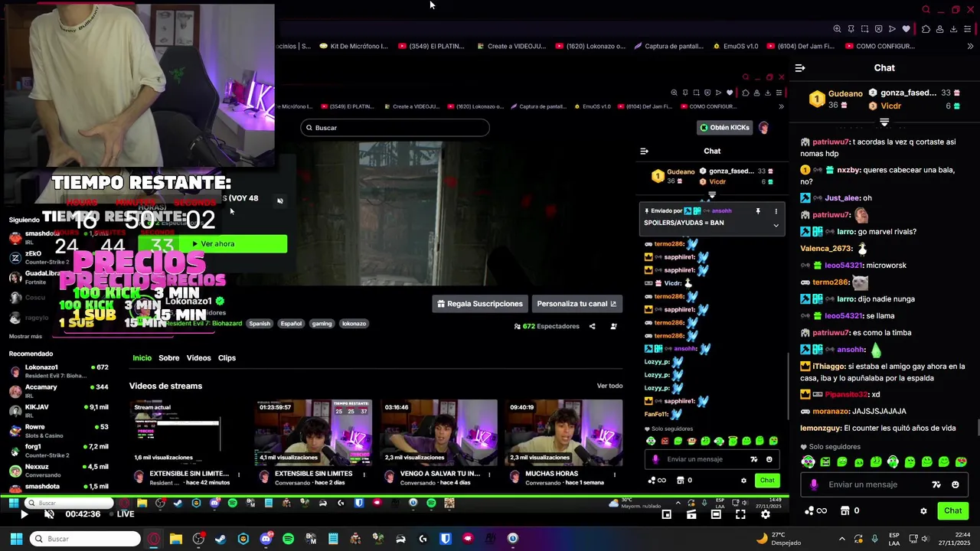Click the pin icon in browser toolbar
The height and width of the screenshot is (551, 980).
click(x=851, y=29)
